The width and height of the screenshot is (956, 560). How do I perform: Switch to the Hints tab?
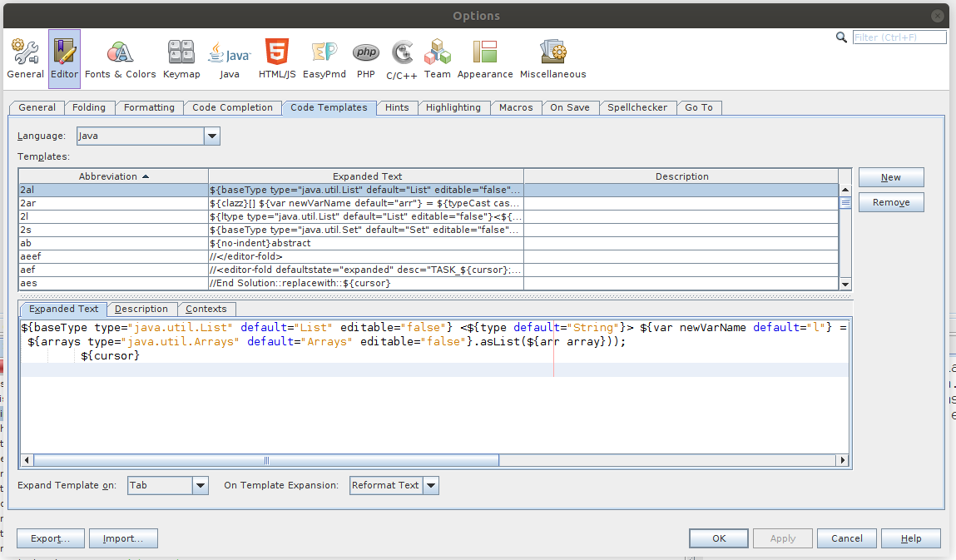[397, 107]
